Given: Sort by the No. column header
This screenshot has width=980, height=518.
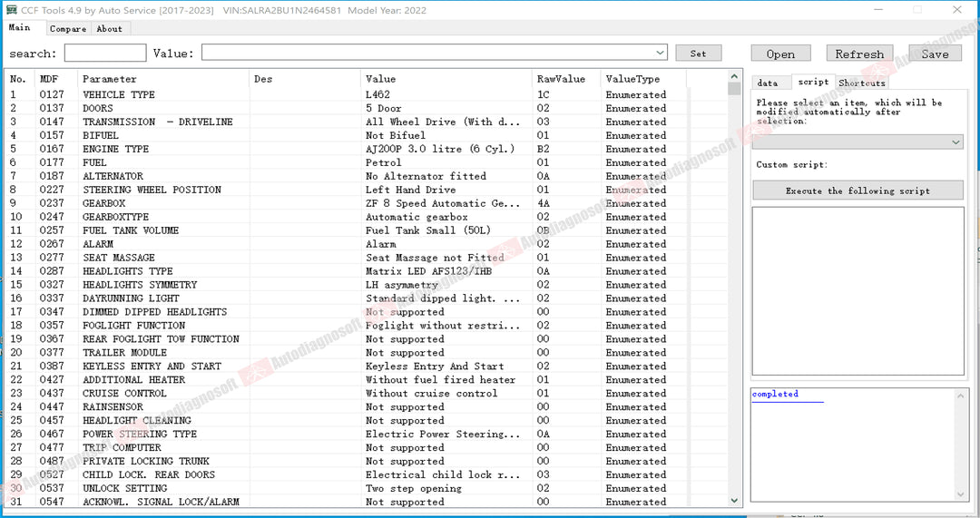Looking at the screenshot, I should (x=20, y=79).
